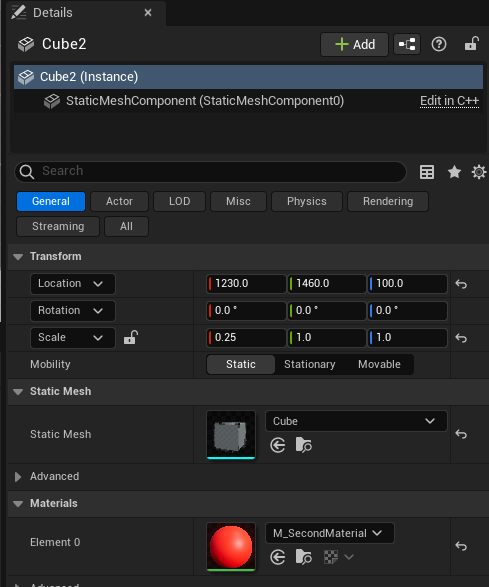
Task: Click the Cube2 actor name field
Action: pyautogui.click(x=64, y=44)
